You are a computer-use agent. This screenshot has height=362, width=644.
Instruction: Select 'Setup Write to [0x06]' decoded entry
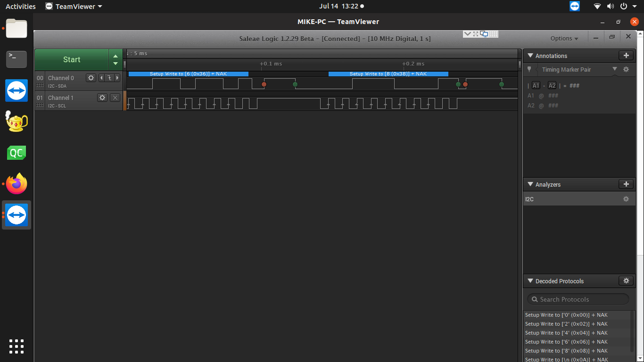[566, 342]
